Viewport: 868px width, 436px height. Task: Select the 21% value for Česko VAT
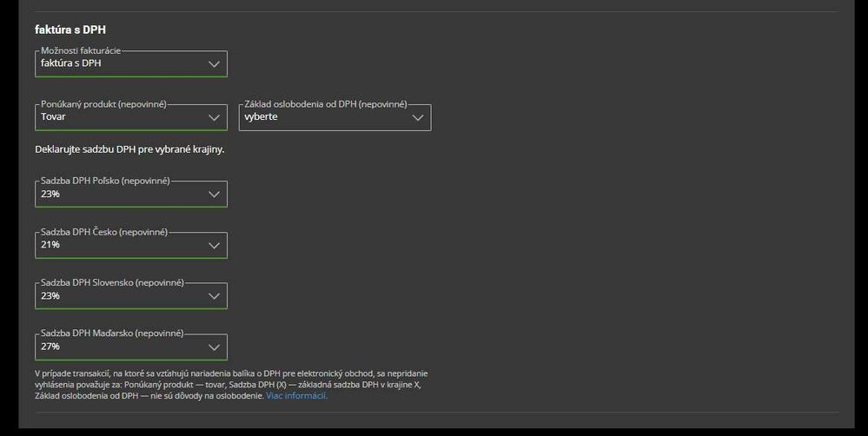click(50, 245)
